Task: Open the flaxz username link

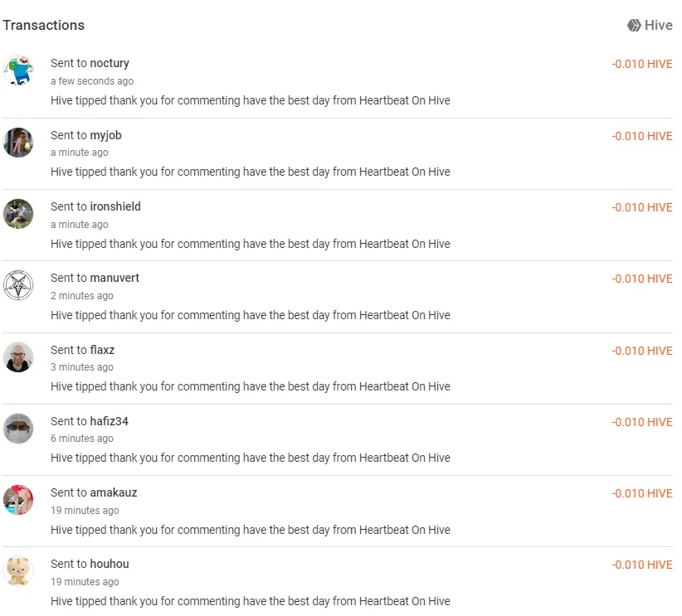Action: 103,350
